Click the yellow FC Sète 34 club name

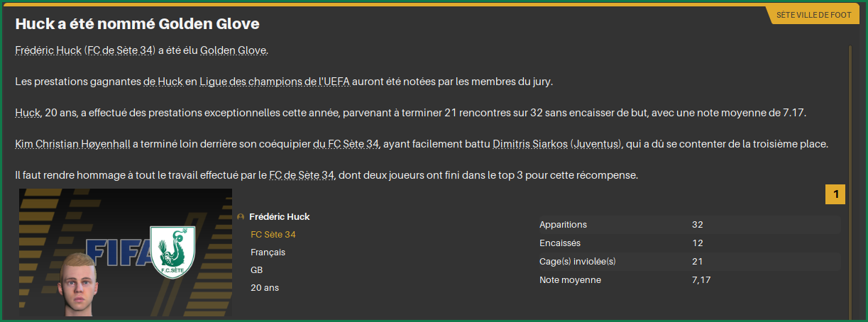[x=273, y=235]
